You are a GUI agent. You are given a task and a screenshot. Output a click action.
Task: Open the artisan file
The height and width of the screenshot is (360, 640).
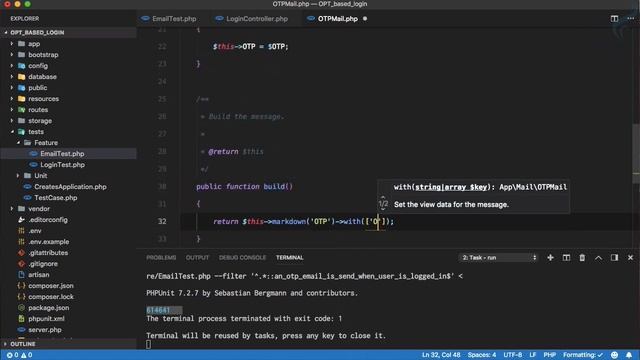point(38,275)
